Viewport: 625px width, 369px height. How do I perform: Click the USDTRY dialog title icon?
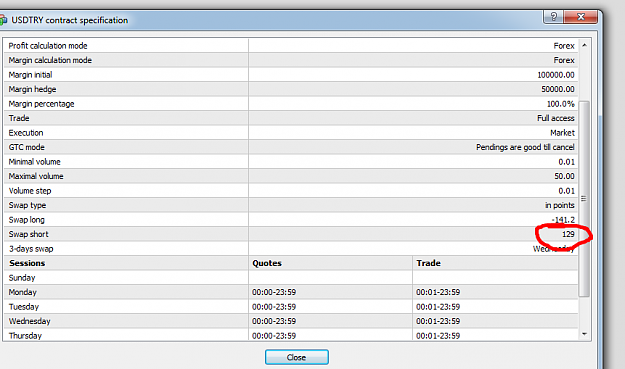pyautogui.click(x=3, y=20)
